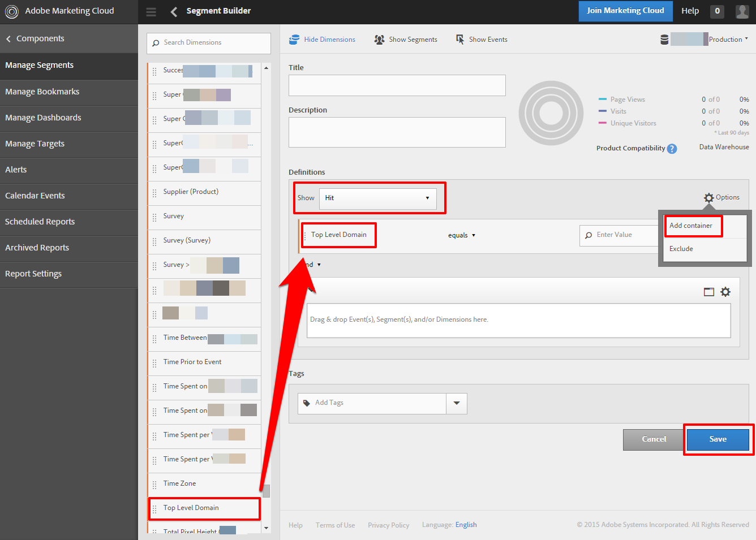Open Manage Targets in sidebar
This screenshot has height=540, width=756.
coord(69,144)
